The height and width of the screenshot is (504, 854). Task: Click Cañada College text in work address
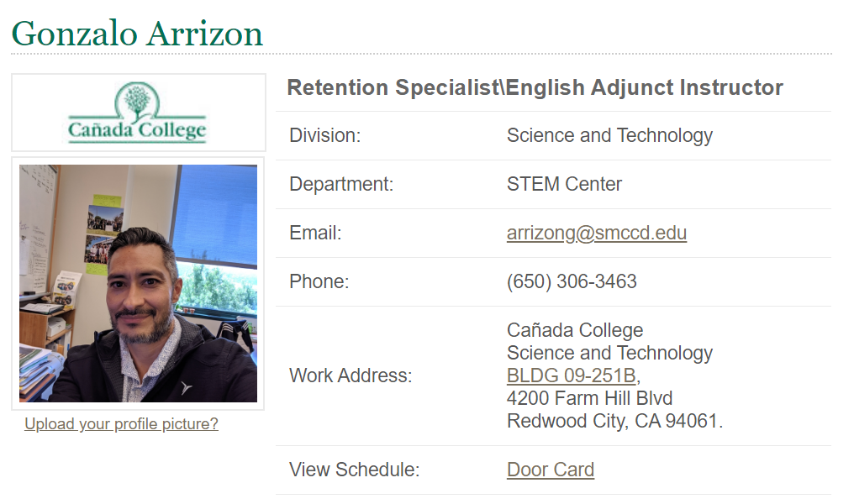tap(574, 330)
